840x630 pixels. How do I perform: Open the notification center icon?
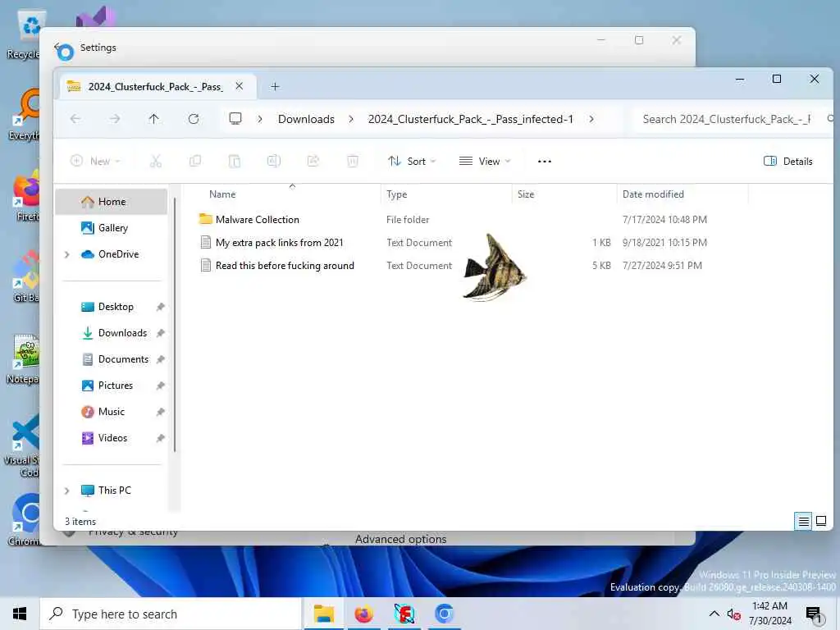[x=814, y=614]
